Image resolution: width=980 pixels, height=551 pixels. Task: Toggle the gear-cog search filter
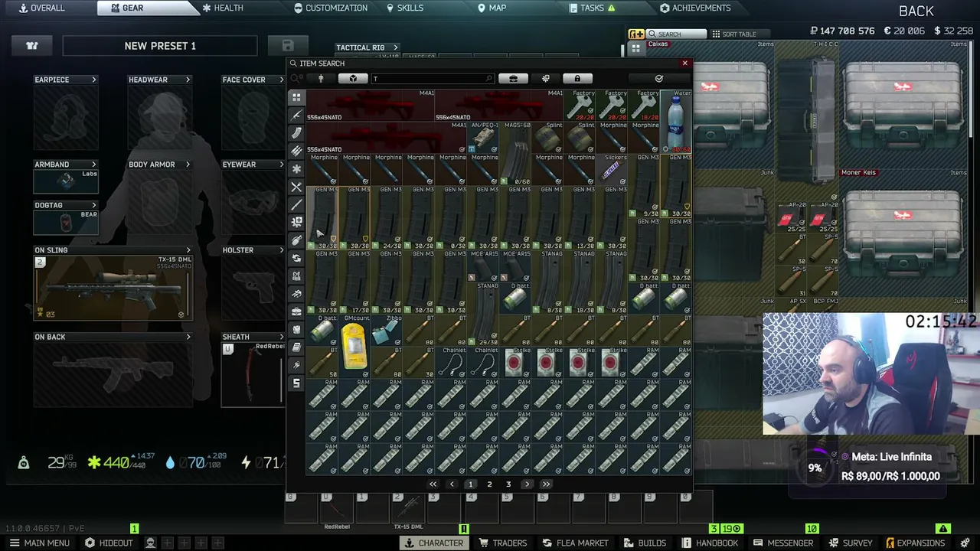546,79
